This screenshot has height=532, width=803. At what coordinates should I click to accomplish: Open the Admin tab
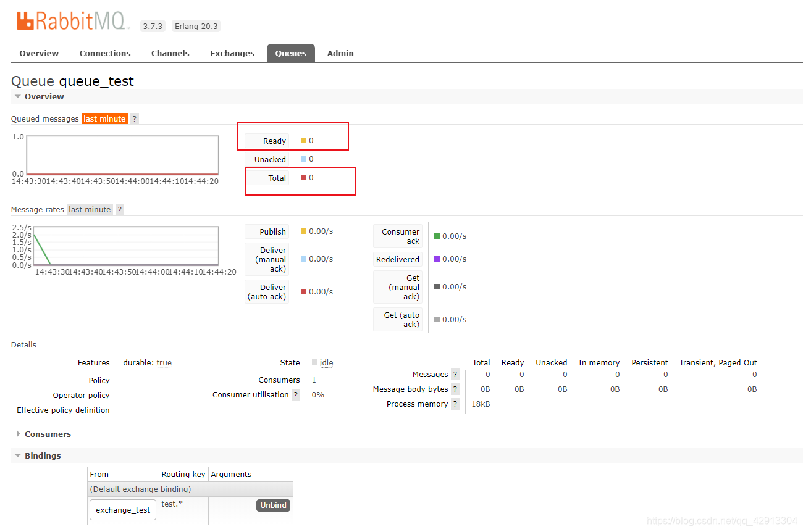[x=340, y=53]
